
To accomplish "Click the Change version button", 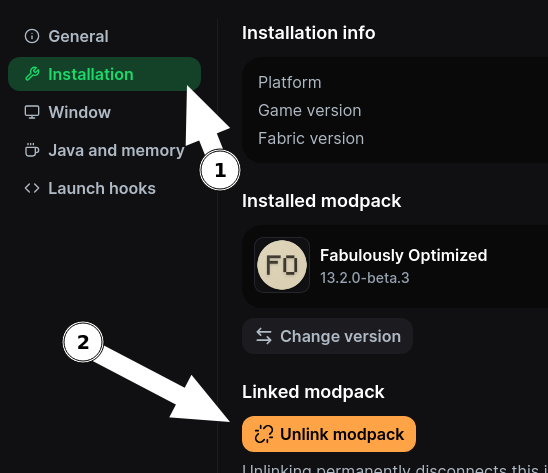I will tap(327, 336).
